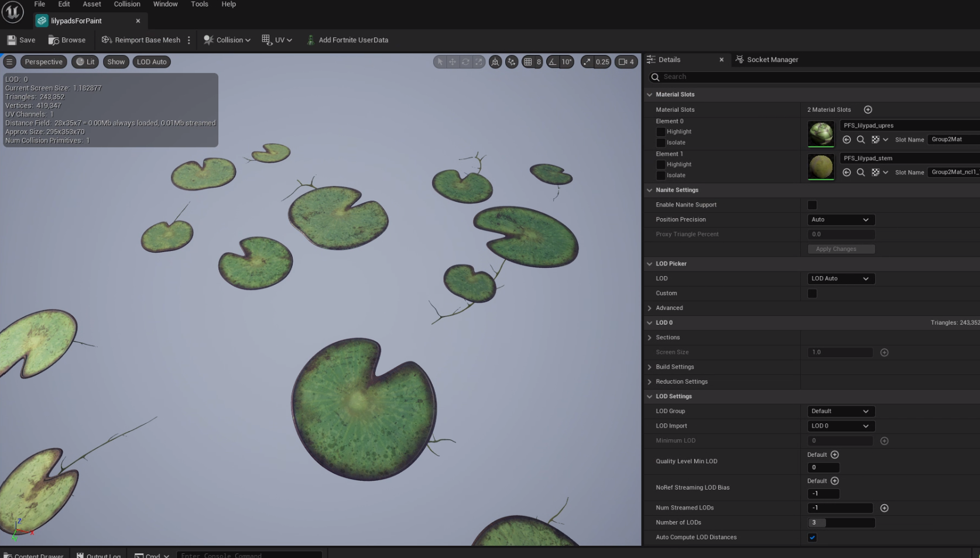Enable Nanite Support checkbox

click(812, 205)
